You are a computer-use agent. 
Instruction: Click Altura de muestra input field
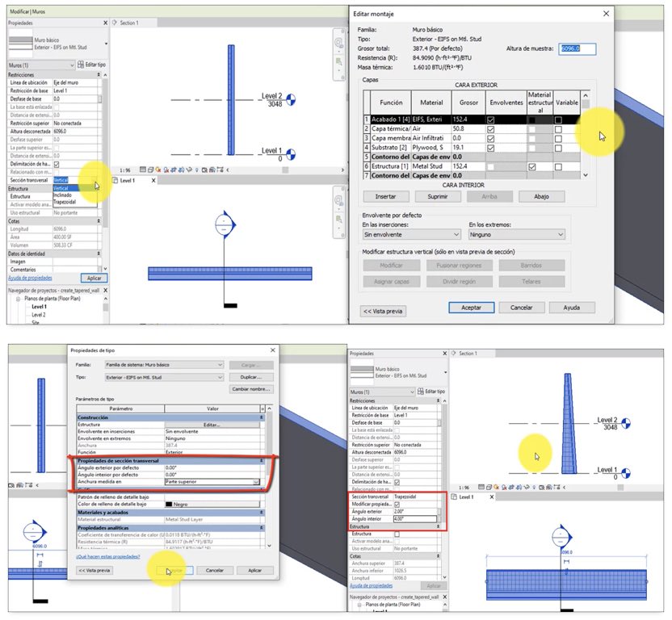pos(577,48)
